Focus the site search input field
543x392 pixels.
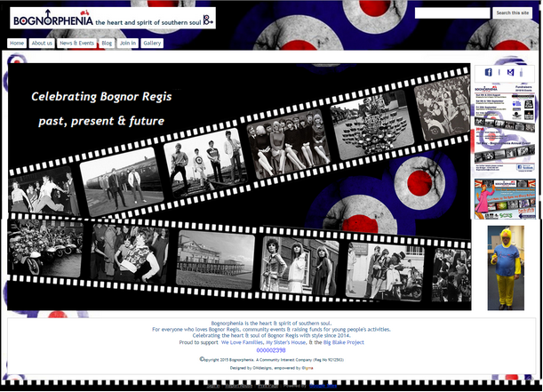point(452,12)
